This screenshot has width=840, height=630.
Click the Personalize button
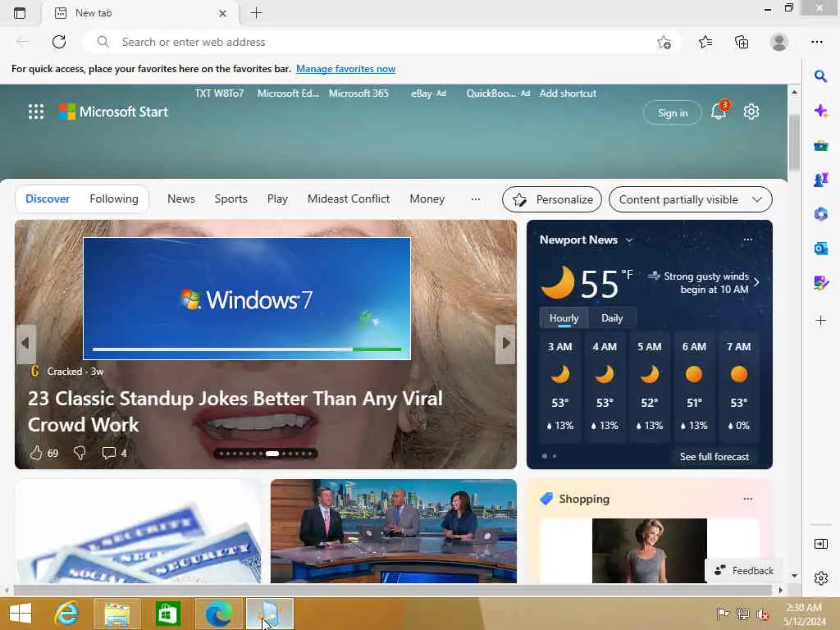(x=552, y=199)
